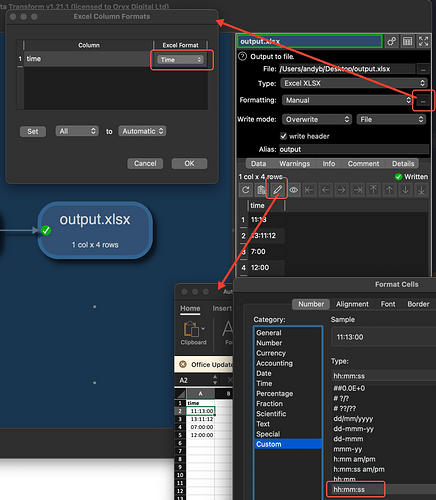Toggle the 'write header' checkbox

(283, 136)
